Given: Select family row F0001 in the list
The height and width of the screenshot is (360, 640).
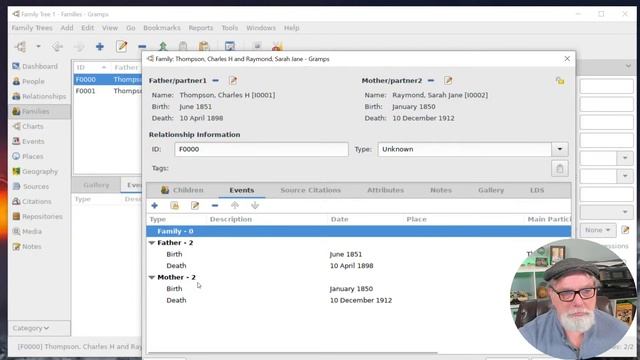Looking at the screenshot, I should (108, 91).
